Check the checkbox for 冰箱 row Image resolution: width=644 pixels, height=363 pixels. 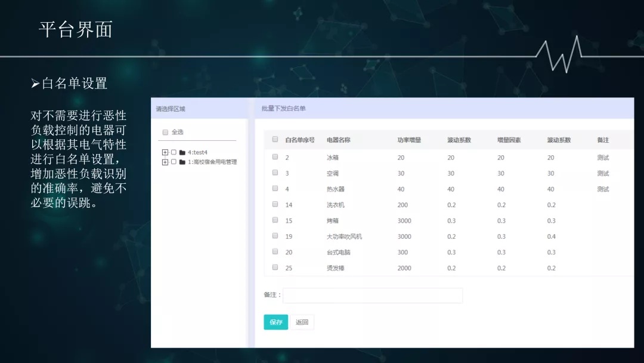coord(275,156)
